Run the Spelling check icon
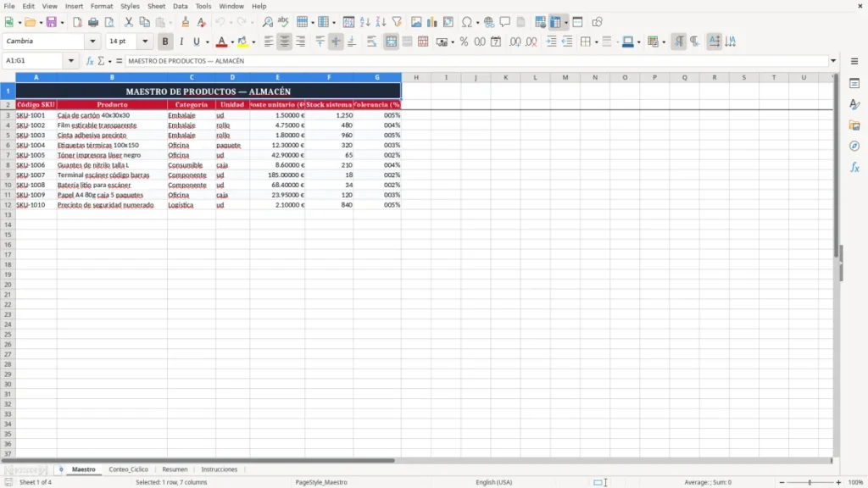868x488 pixels. [283, 22]
